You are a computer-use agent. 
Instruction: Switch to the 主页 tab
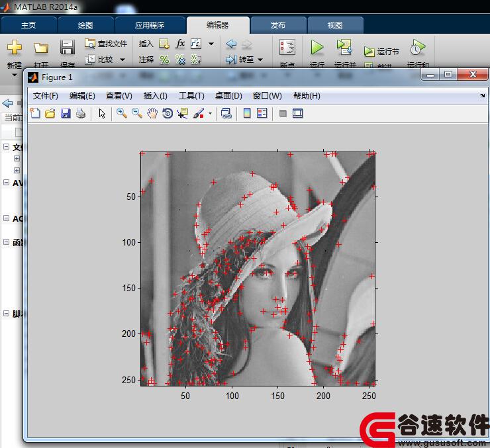pos(28,25)
